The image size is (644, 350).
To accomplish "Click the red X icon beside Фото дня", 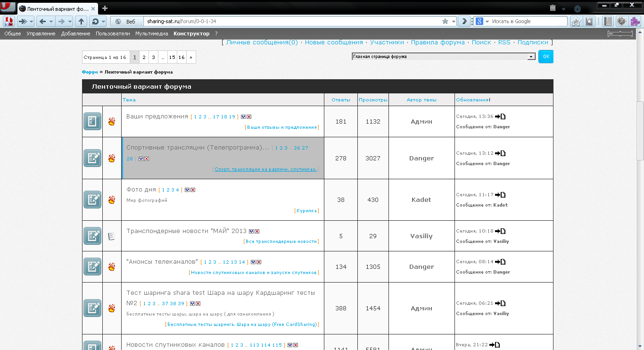I will coord(193,190).
